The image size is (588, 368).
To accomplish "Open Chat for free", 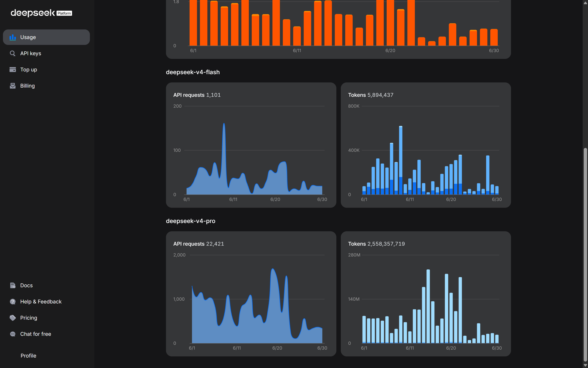I will pos(46,334).
